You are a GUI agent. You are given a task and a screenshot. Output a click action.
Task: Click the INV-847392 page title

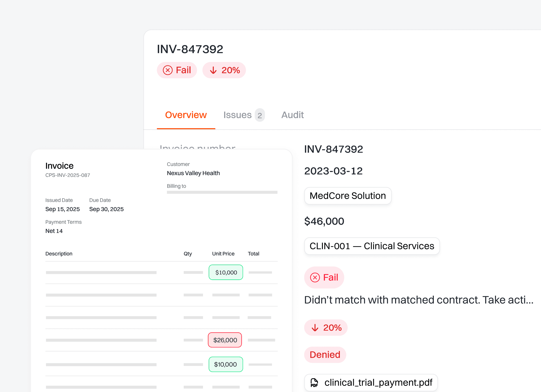[x=190, y=49]
